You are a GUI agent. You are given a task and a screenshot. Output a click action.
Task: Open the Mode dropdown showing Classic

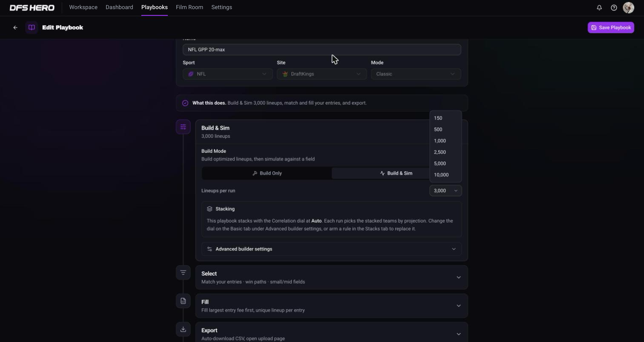click(416, 74)
